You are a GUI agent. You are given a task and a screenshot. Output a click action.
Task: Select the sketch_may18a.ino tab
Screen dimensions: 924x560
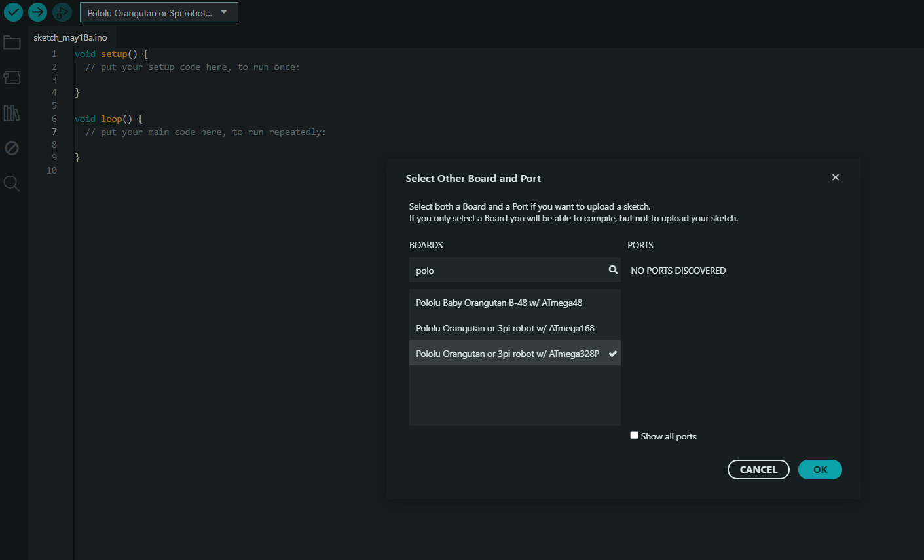[71, 37]
